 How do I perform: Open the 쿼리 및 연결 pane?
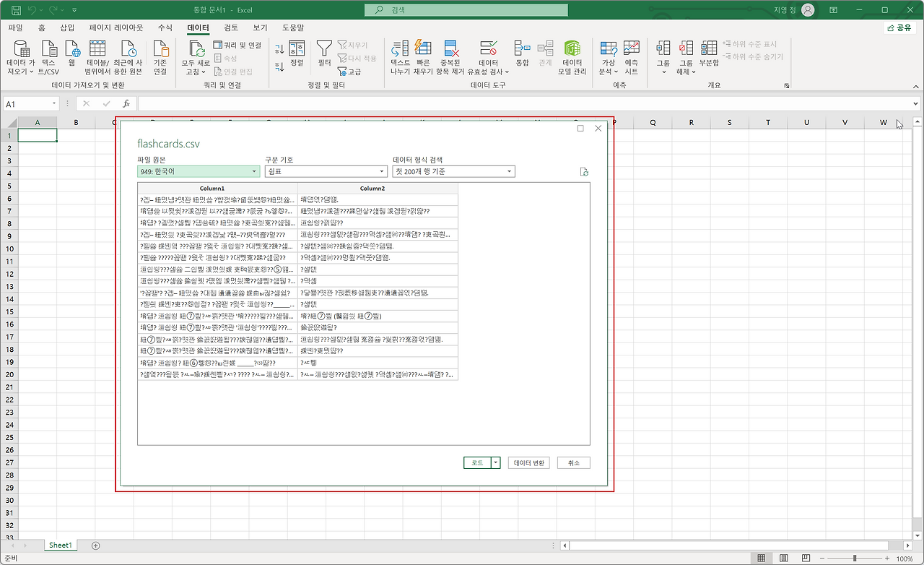tap(237, 45)
